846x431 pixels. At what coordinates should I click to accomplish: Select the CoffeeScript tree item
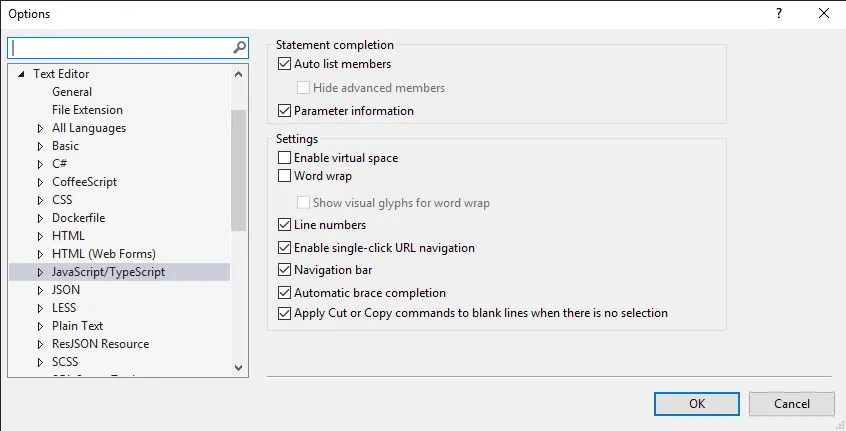point(84,182)
